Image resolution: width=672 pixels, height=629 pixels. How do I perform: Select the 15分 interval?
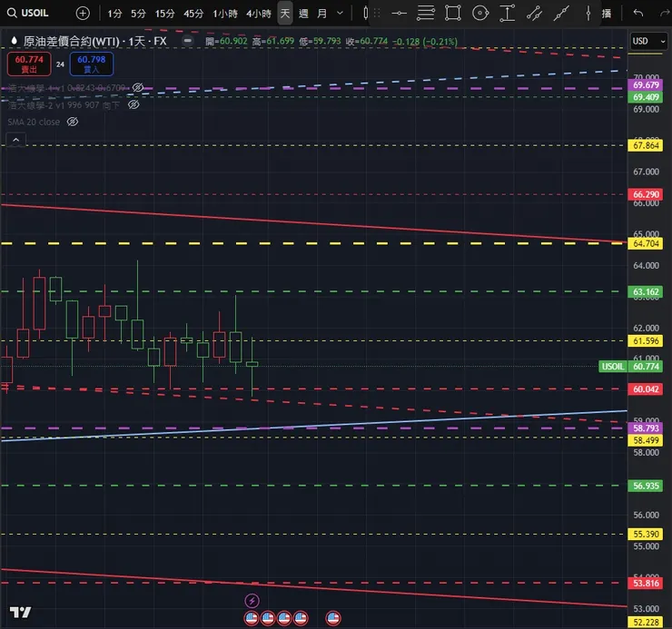[x=165, y=14]
